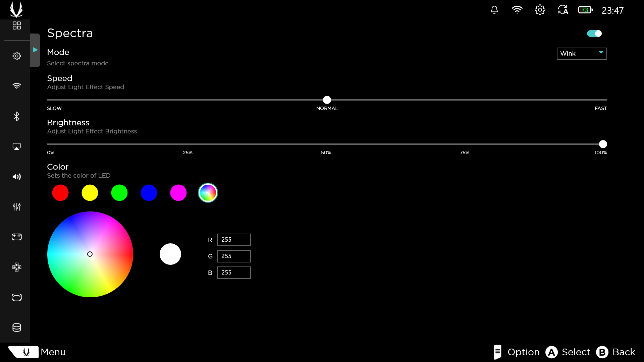This screenshot has width=644, height=362.
Task: Click the NORMAL label under Speed slider
Action: (327, 108)
